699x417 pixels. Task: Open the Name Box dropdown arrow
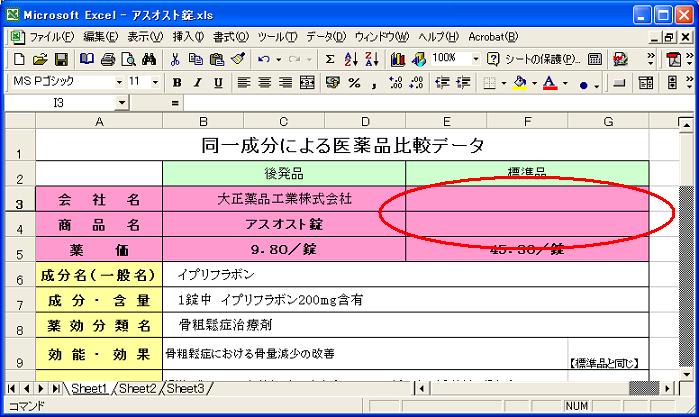click(x=121, y=103)
